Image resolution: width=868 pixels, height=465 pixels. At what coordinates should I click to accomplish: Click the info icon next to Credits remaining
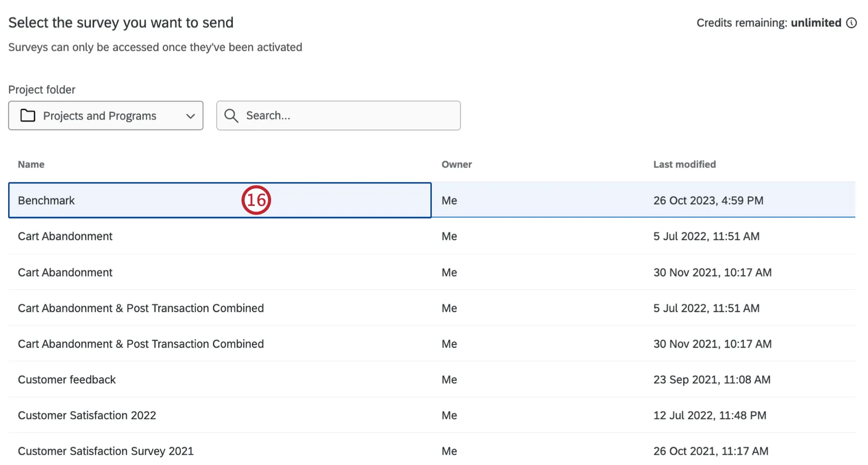pyautogui.click(x=851, y=22)
